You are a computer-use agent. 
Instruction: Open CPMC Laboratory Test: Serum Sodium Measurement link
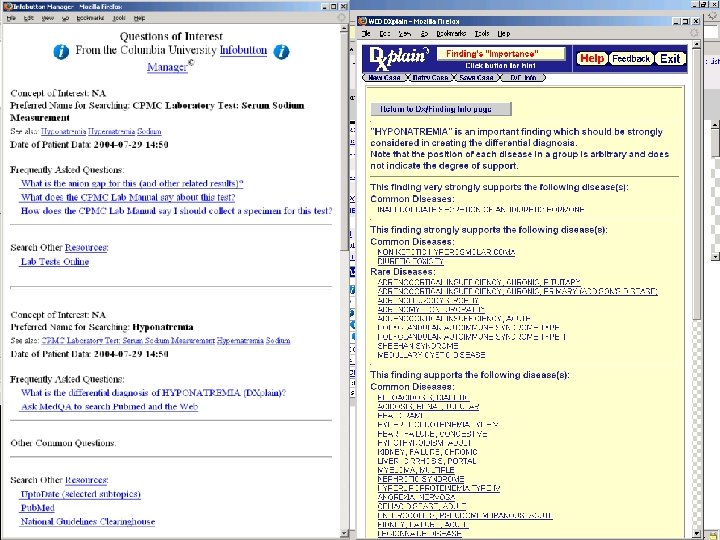click(128, 340)
